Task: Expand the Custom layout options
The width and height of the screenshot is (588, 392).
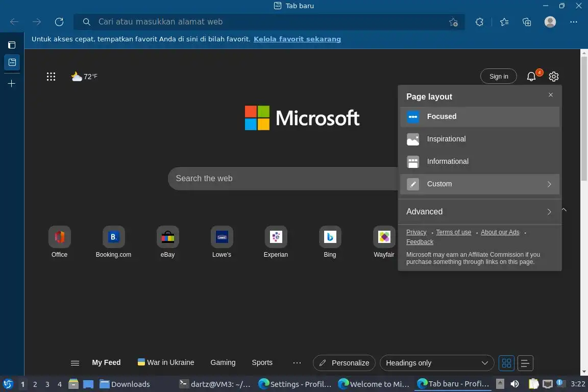Action: click(480, 184)
